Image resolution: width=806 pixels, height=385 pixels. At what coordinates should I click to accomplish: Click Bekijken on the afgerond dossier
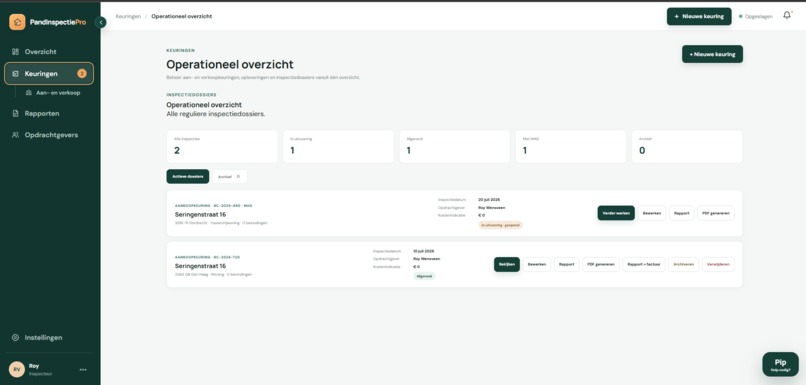[507, 264]
